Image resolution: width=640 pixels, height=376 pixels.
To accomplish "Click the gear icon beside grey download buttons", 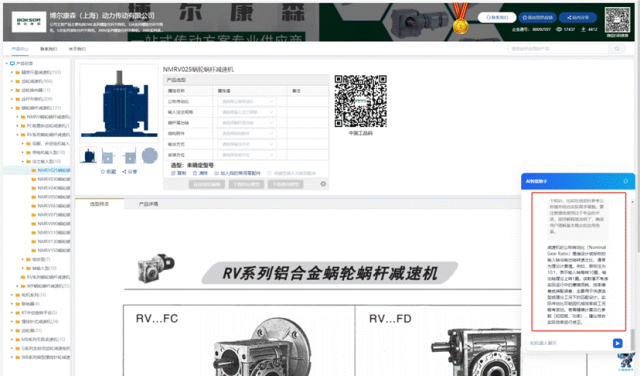I will pos(323,184).
